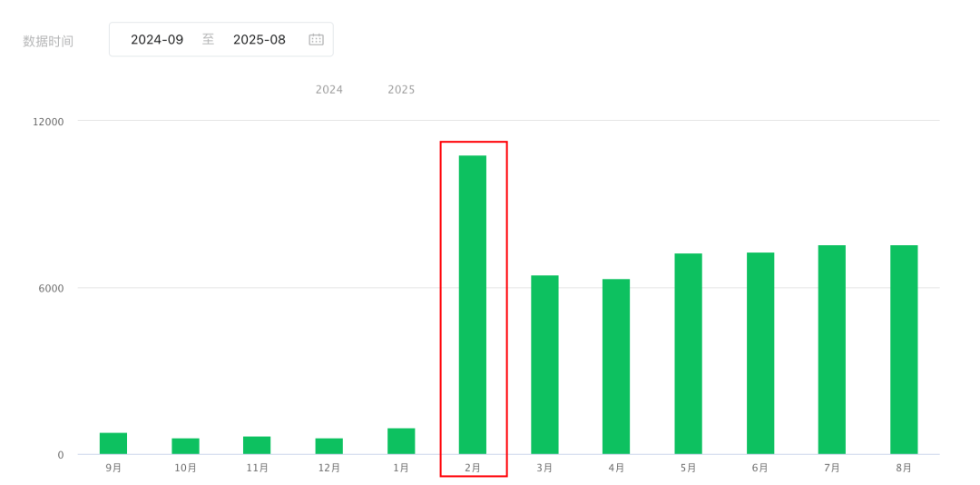Click the 2月 x-axis label
The height and width of the screenshot is (485, 980).
pyautogui.click(x=473, y=468)
